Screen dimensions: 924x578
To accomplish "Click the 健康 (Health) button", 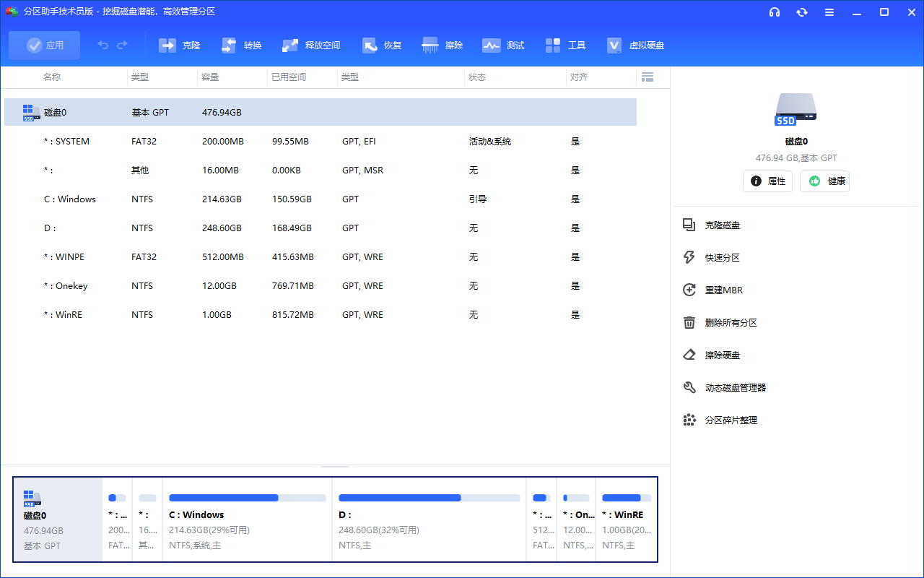I will coord(824,181).
